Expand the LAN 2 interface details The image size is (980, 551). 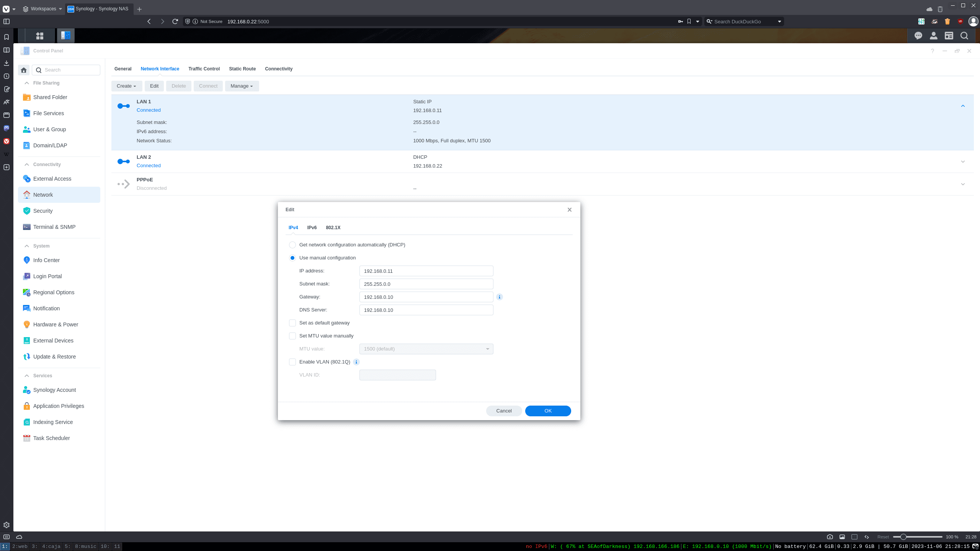(962, 161)
